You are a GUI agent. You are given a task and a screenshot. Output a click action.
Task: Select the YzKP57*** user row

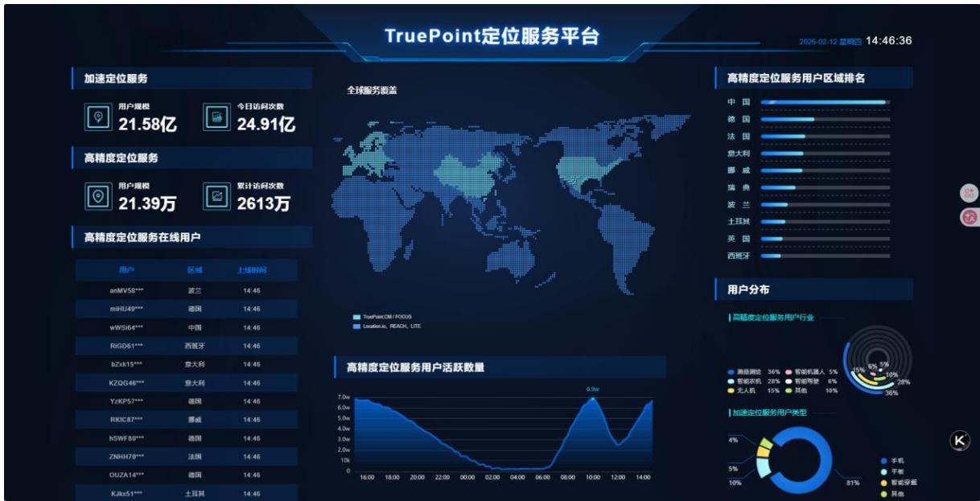(187, 401)
